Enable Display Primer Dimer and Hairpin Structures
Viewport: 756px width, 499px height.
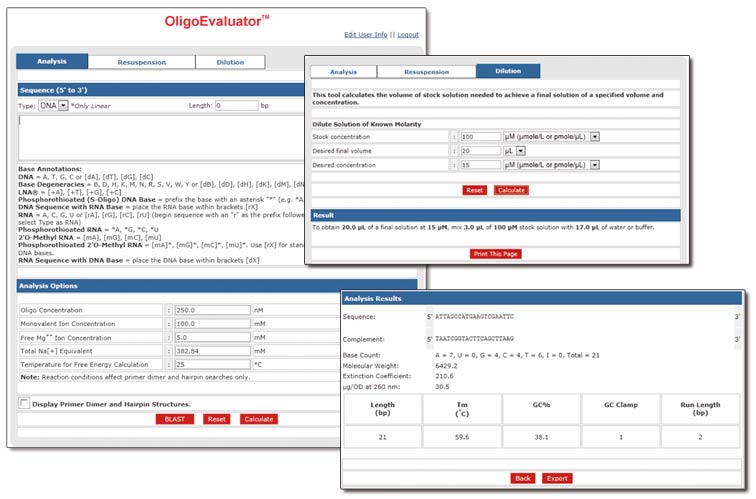pos(24,403)
